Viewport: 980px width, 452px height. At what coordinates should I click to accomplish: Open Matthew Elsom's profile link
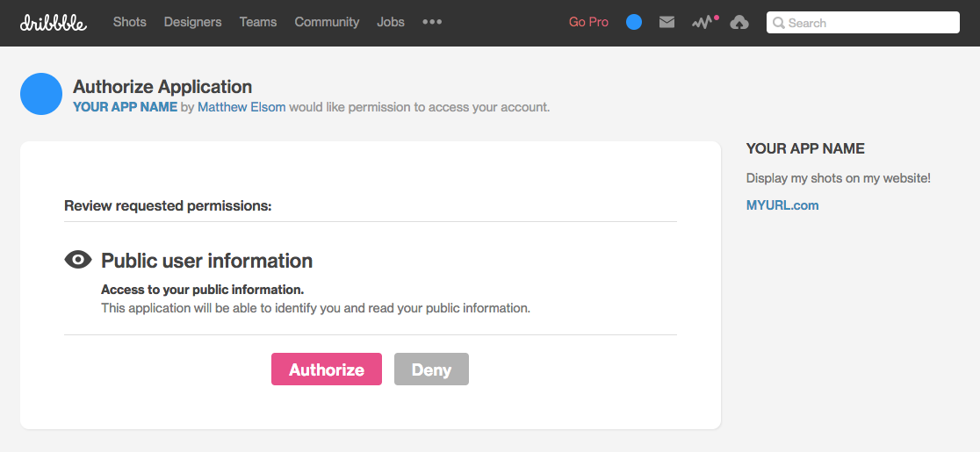pos(241,107)
